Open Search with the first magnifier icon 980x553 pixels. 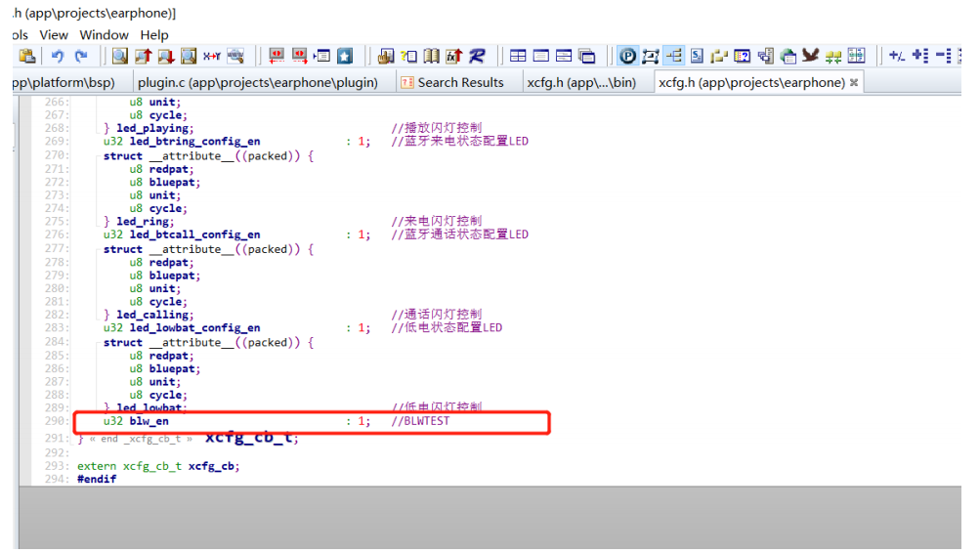click(x=120, y=57)
